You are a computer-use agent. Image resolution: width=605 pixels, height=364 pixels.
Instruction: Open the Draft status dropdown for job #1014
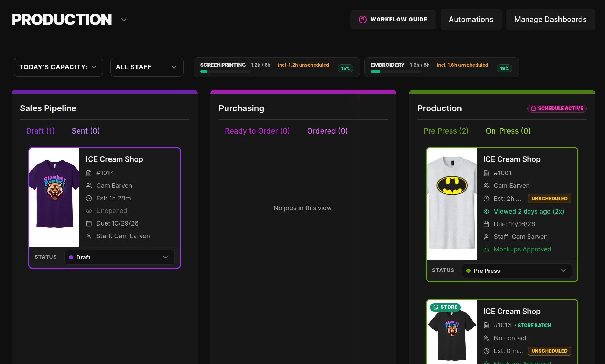120,257
